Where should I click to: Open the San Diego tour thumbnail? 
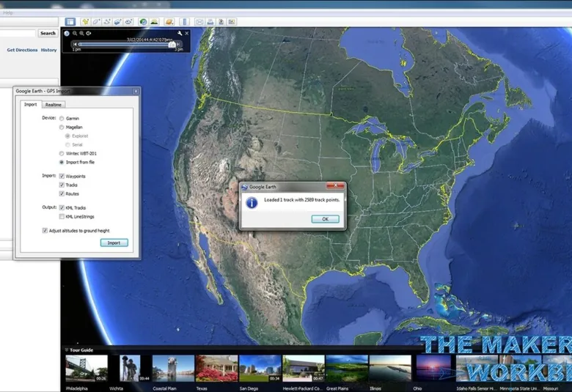point(260,369)
